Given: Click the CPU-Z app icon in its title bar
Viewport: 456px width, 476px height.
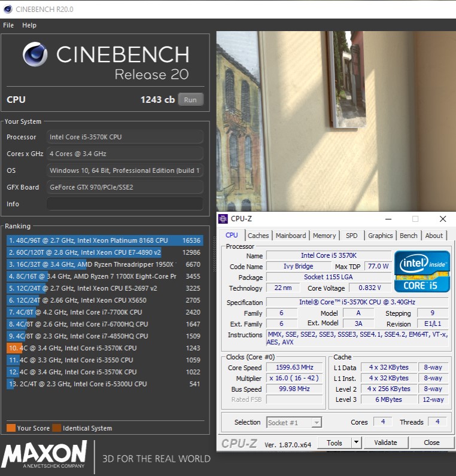Looking at the screenshot, I should (223, 219).
